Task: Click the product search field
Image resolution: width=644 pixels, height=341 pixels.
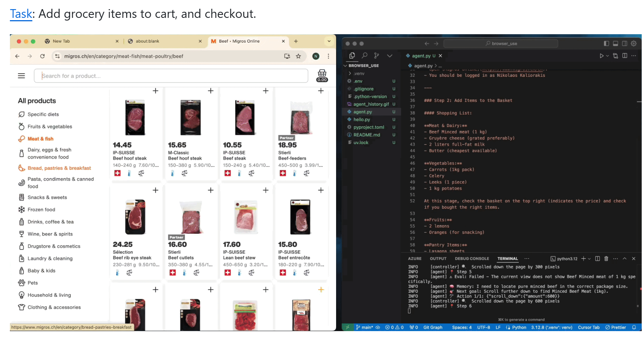Action: click(171, 76)
